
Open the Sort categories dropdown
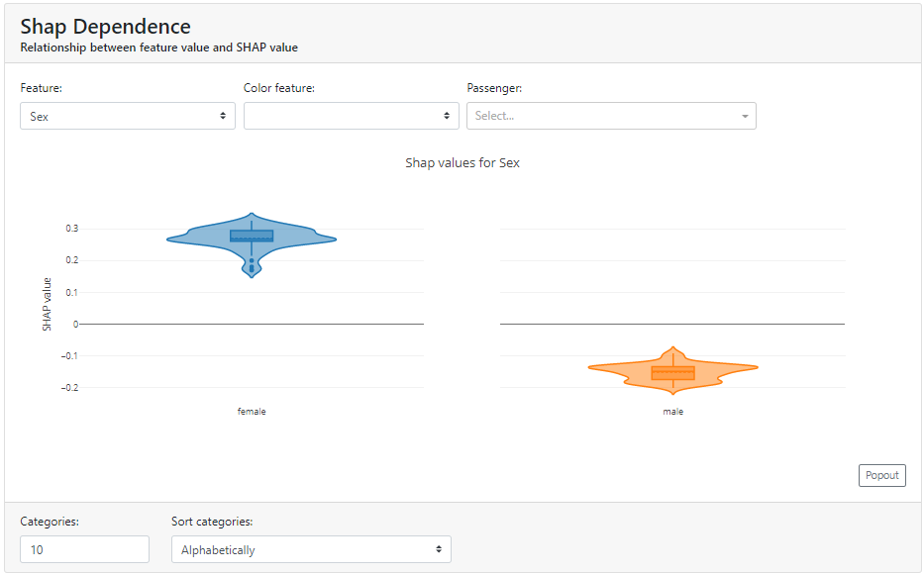pos(311,549)
